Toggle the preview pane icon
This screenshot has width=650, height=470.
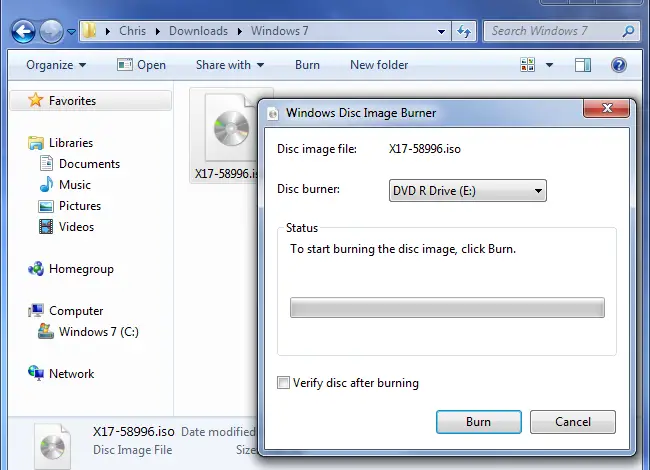583,65
